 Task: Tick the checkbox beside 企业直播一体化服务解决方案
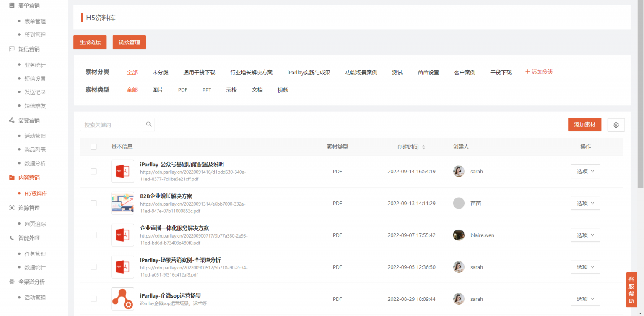tap(93, 235)
